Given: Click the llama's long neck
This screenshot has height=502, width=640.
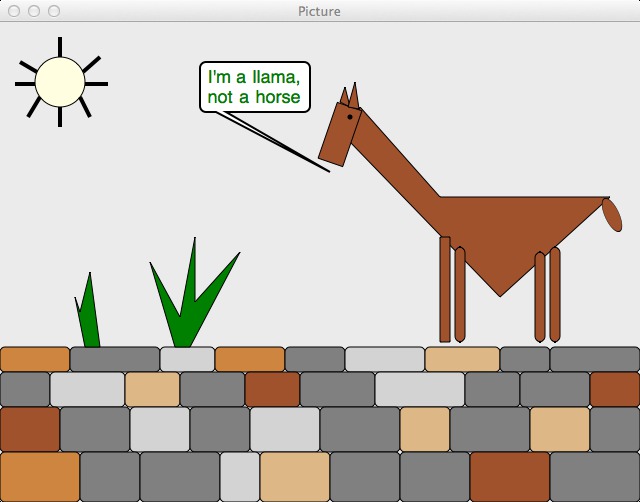Looking at the screenshot, I should (395, 158).
